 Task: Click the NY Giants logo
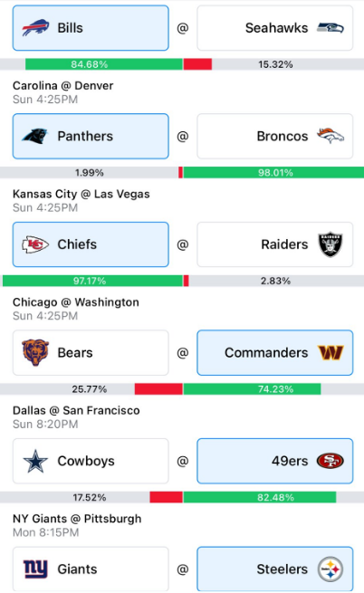pos(35,569)
